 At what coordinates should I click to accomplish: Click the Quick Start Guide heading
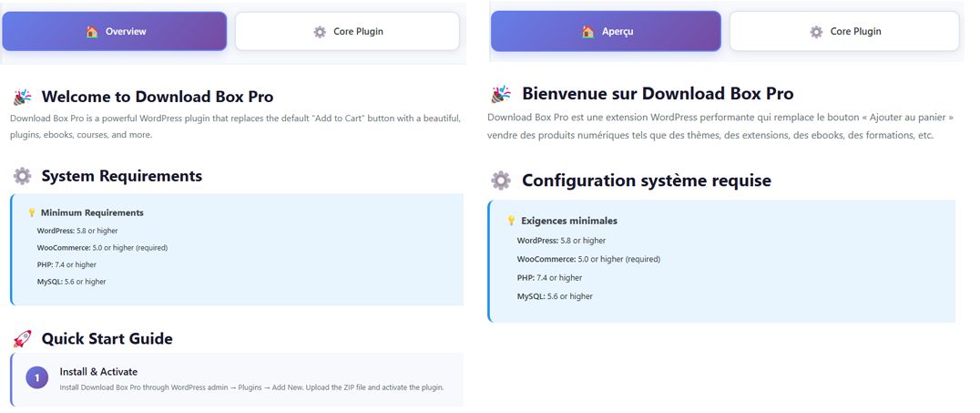click(107, 339)
